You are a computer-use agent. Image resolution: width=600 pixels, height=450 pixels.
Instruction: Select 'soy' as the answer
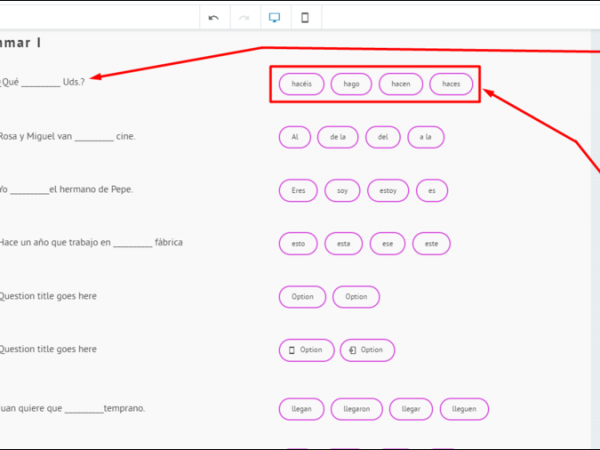pyautogui.click(x=342, y=190)
